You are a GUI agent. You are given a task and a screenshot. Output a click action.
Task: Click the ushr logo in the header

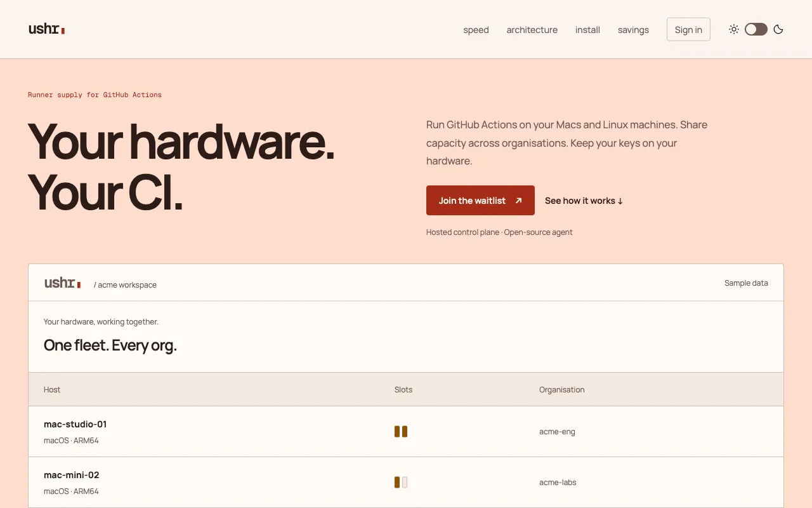tap(46, 29)
